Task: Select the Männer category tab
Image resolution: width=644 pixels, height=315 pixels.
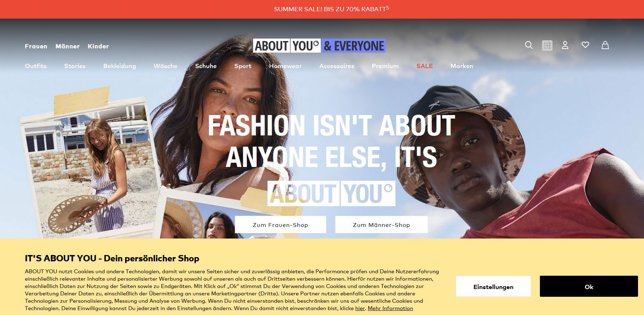Action: click(67, 46)
